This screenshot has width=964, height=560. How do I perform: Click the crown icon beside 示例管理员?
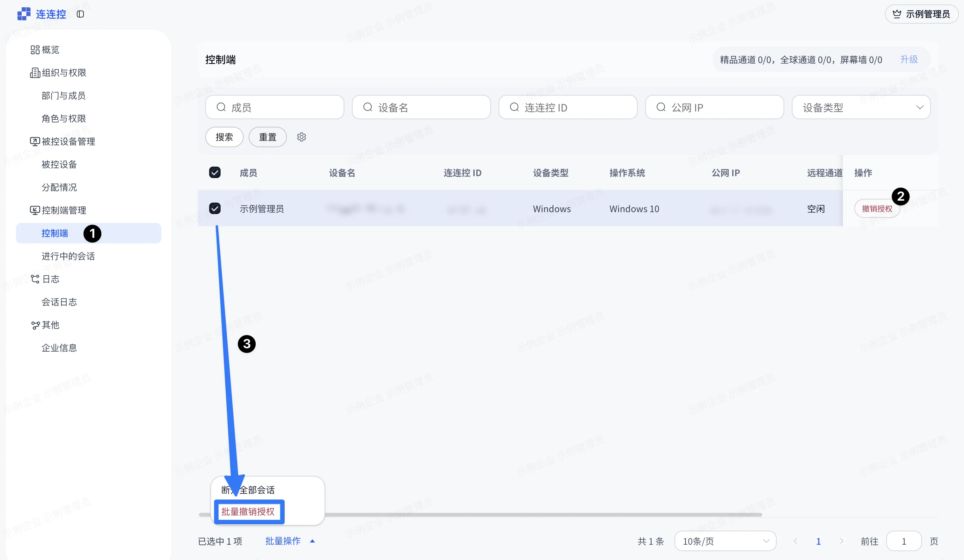[897, 14]
